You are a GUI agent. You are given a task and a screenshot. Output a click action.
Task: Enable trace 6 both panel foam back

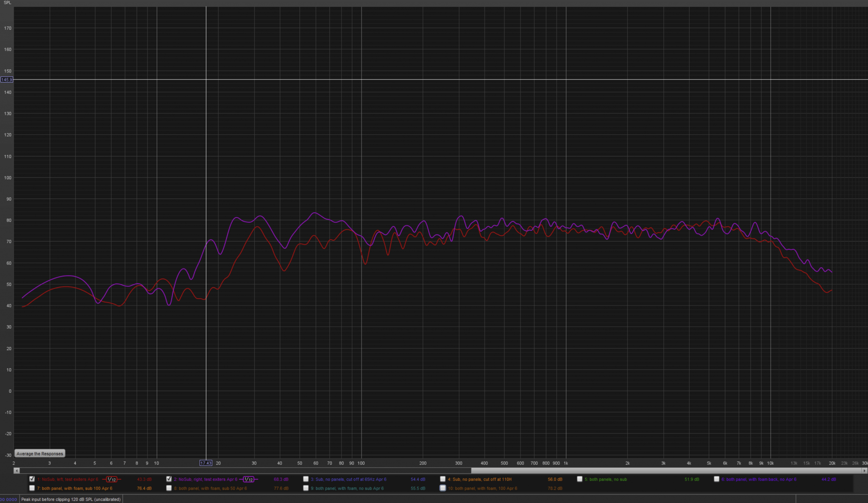click(717, 479)
